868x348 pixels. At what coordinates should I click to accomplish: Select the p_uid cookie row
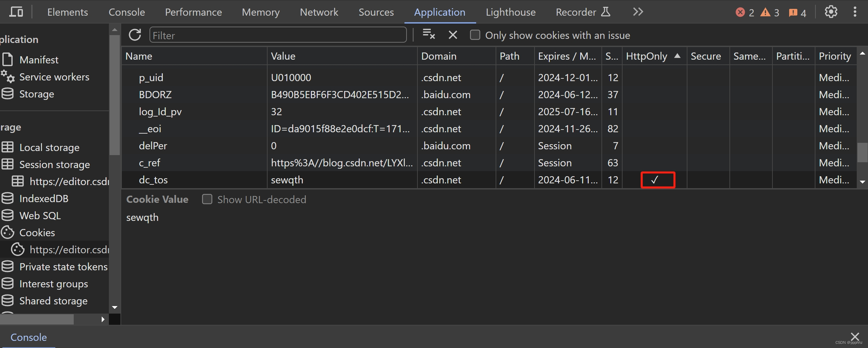(489, 78)
